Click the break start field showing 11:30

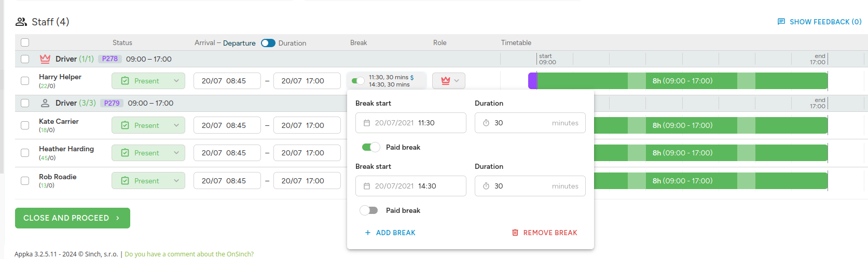(411, 123)
